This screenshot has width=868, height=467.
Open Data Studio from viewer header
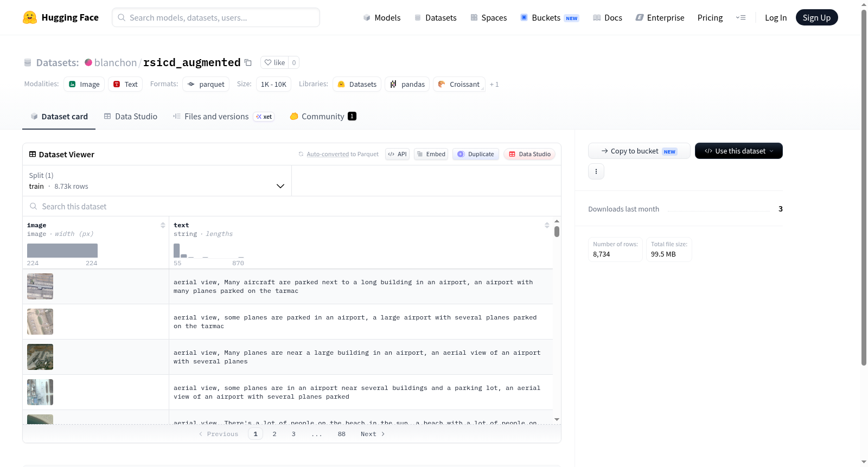coord(529,154)
